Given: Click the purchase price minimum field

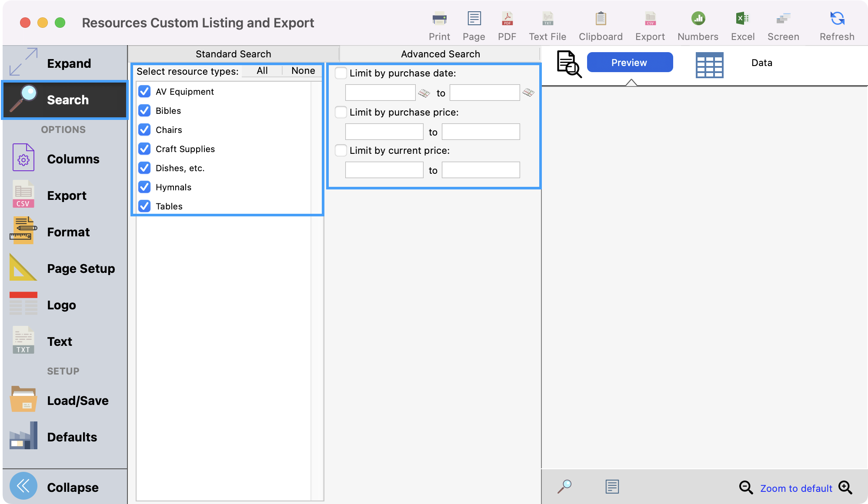Looking at the screenshot, I should [x=384, y=132].
